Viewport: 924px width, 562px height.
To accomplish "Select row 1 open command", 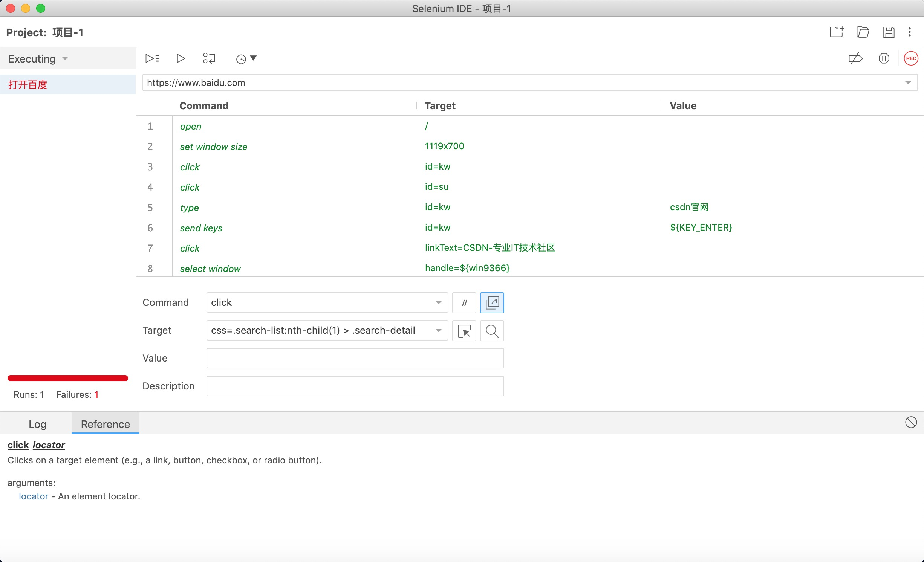I will [x=530, y=126].
